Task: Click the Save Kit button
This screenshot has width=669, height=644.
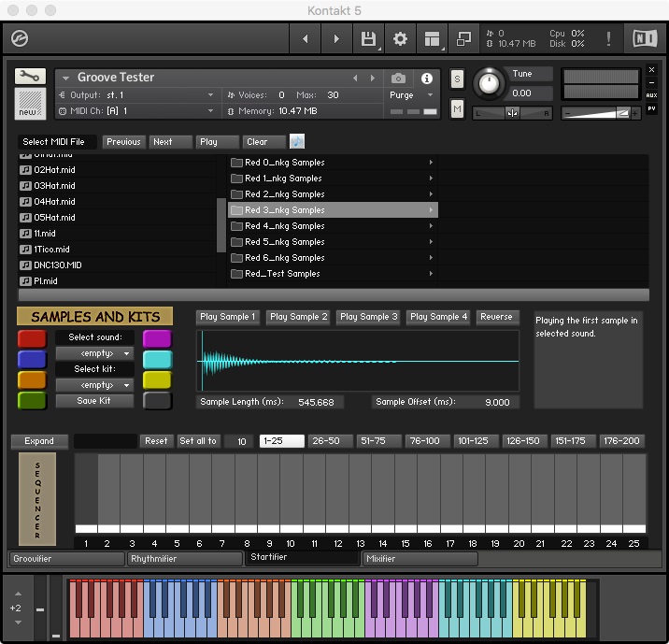Action: point(94,401)
